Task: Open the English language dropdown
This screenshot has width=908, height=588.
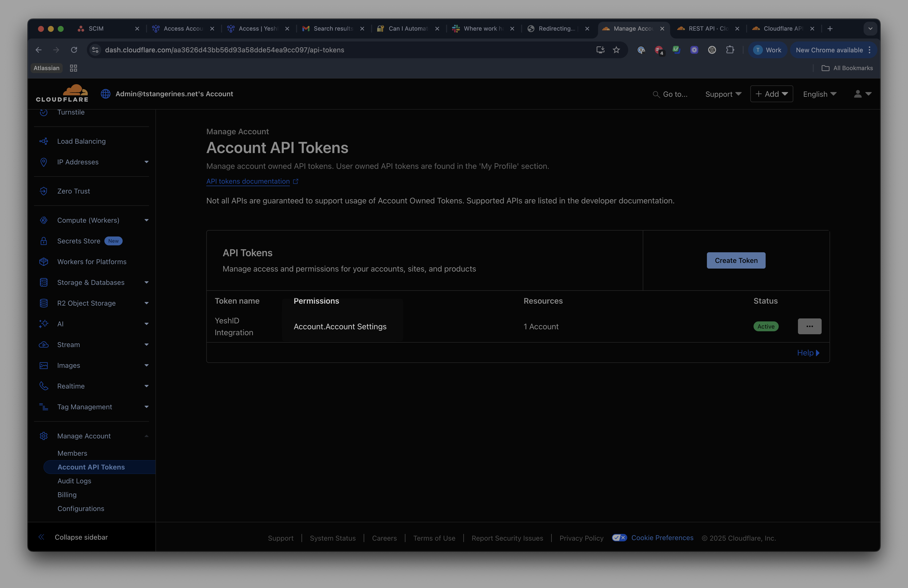Action: [x=819, y=94]
